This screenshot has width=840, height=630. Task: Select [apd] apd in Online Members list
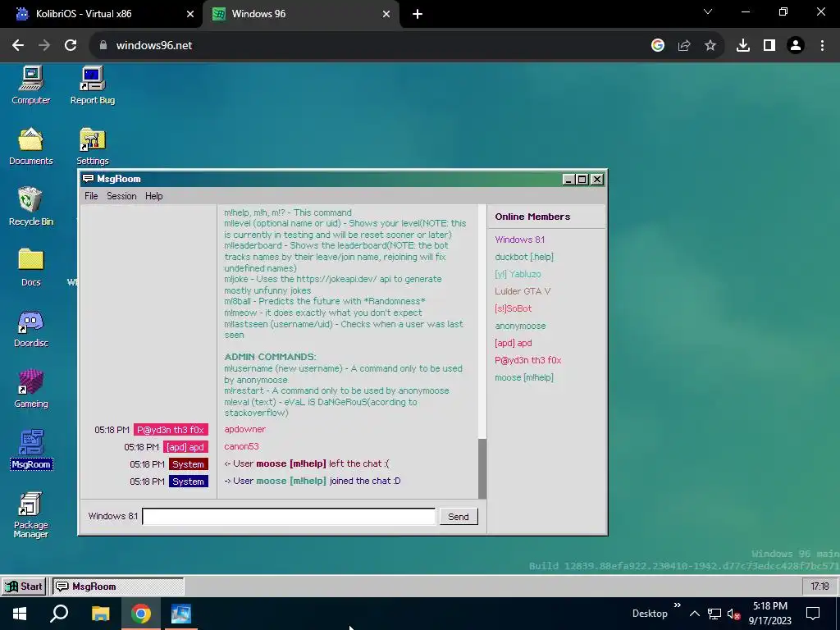pos(514,342)
